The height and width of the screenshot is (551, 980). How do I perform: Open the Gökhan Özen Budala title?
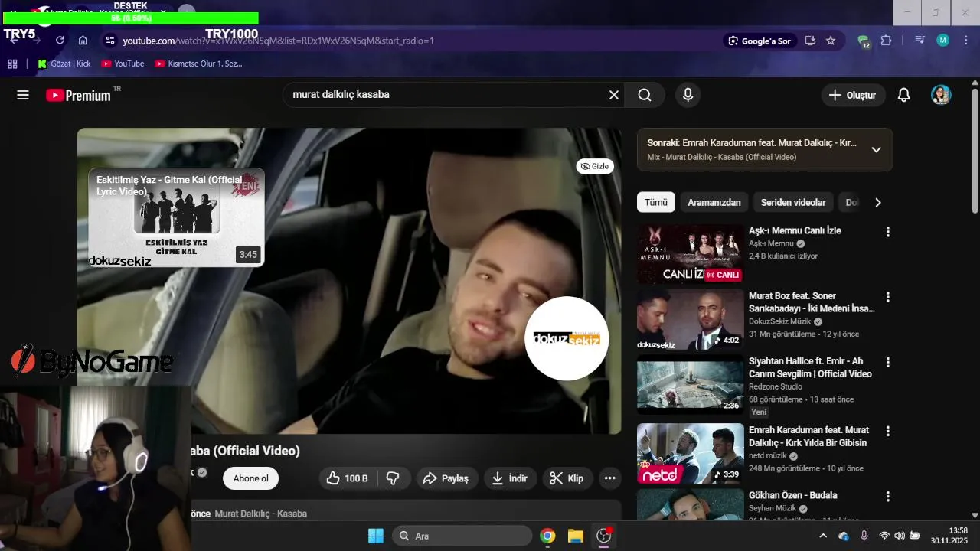(x=792, y=495)
